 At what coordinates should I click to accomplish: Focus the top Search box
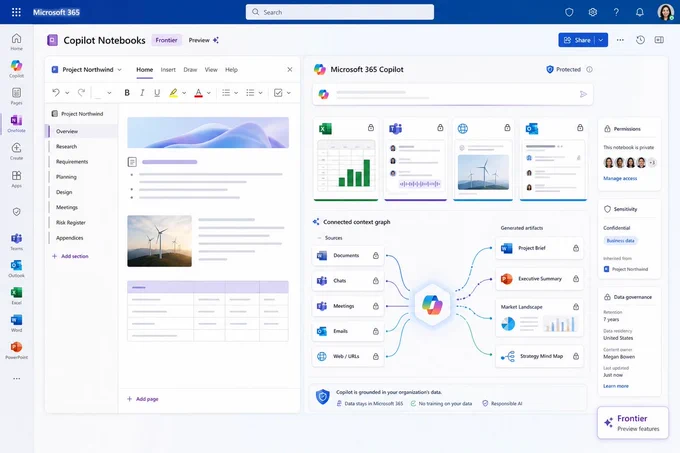[340, 12]
